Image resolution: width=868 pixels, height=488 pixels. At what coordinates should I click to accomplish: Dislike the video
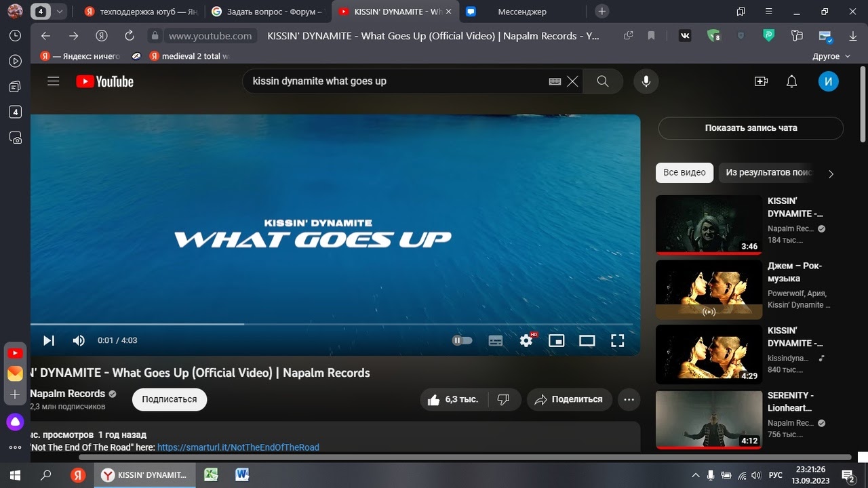tap(503, 399)
